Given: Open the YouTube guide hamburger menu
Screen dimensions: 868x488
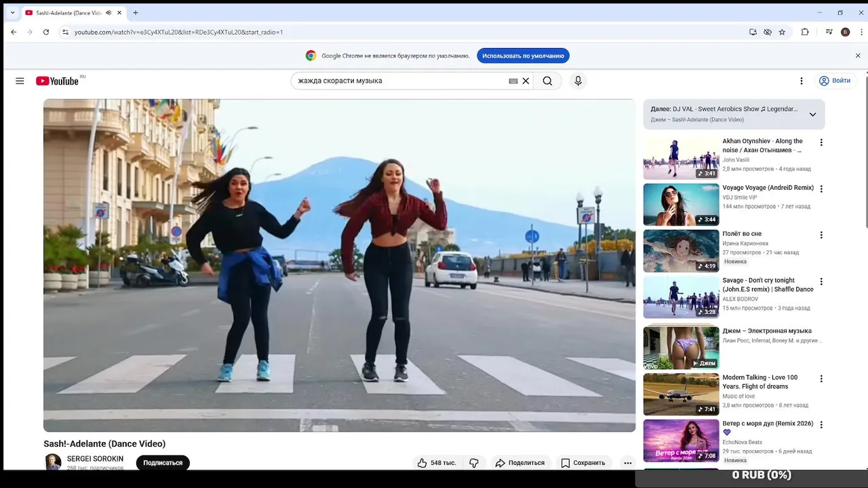Looking at the screenshot, I should [x=20, y=81].
